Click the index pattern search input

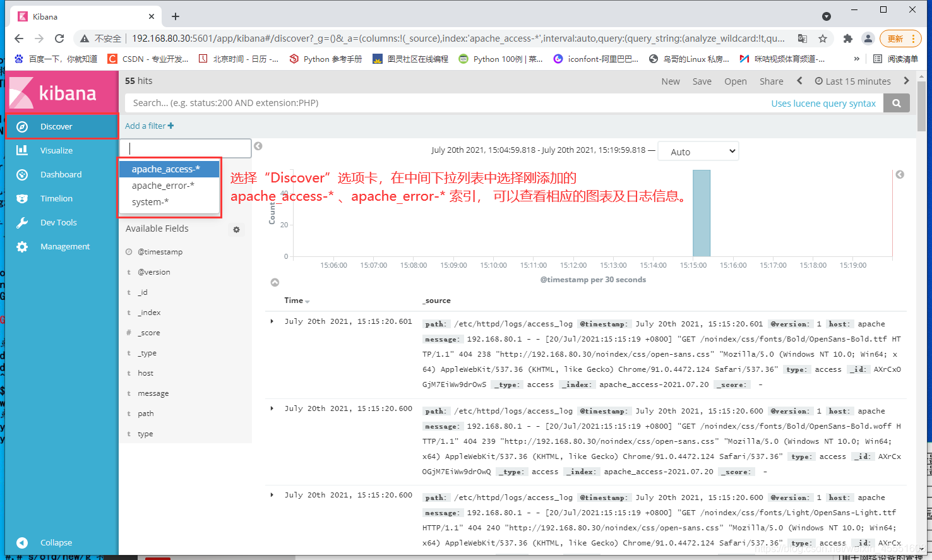pos(186,148)
